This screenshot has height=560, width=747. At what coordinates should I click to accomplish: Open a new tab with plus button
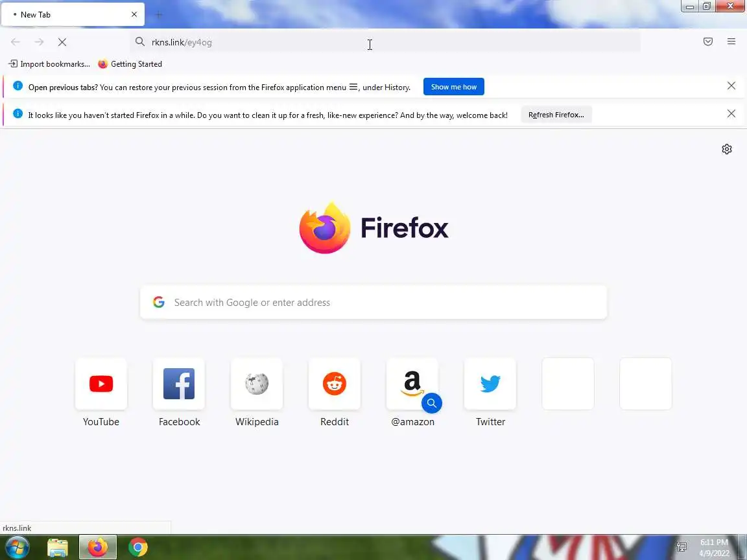(159, 15)
